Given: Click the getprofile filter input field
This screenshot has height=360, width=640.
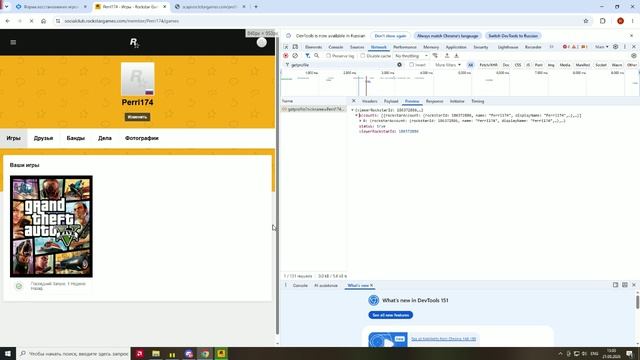Looking at the screenshot, I should [342, 65].
